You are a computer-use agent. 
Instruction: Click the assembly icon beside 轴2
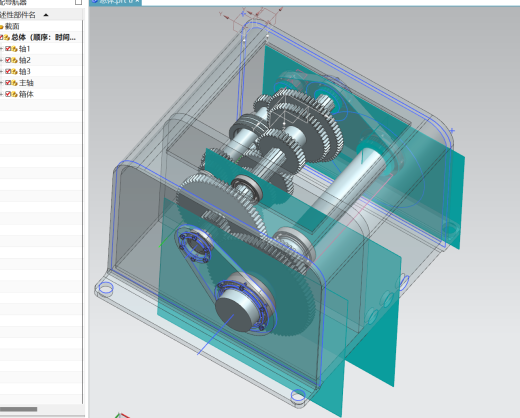(14, 60)
